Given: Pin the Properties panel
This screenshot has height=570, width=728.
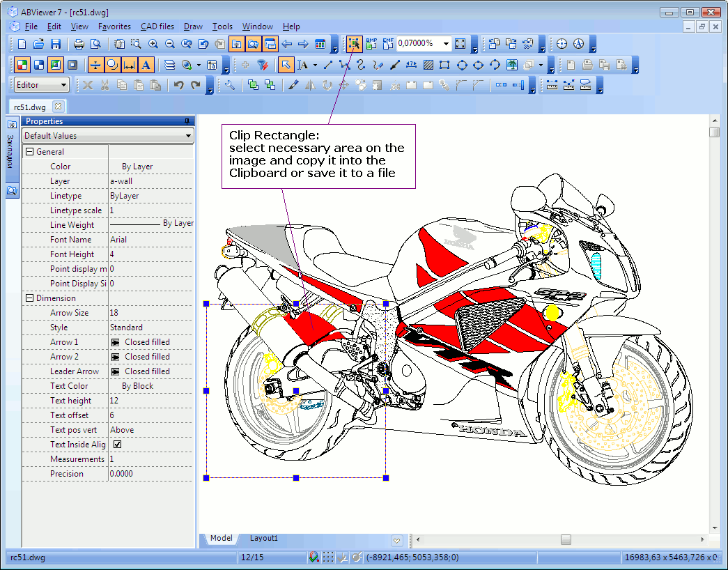Looking at the screenshot, I should tap(187, 121).
